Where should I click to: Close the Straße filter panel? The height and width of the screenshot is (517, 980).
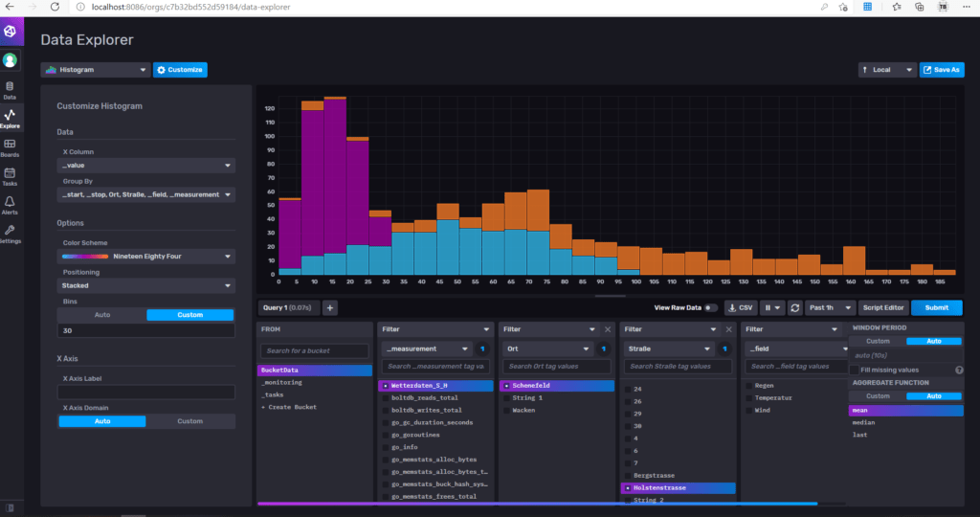point(728,328)
